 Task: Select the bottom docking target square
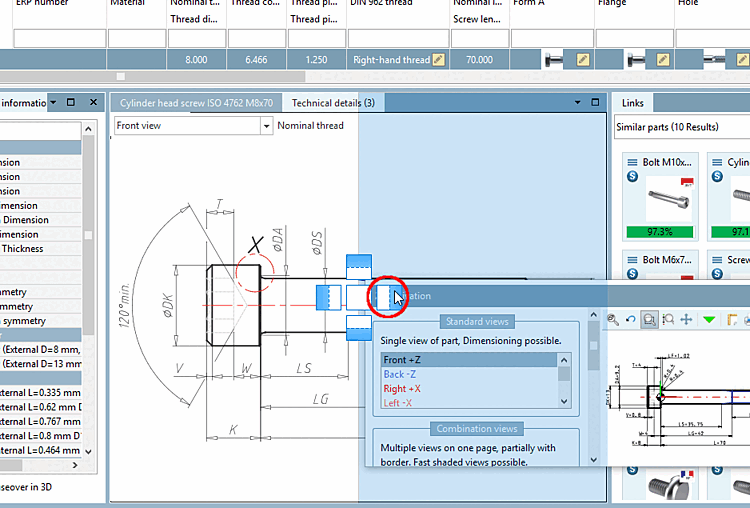pyautogui.click(x=359, y=327)
